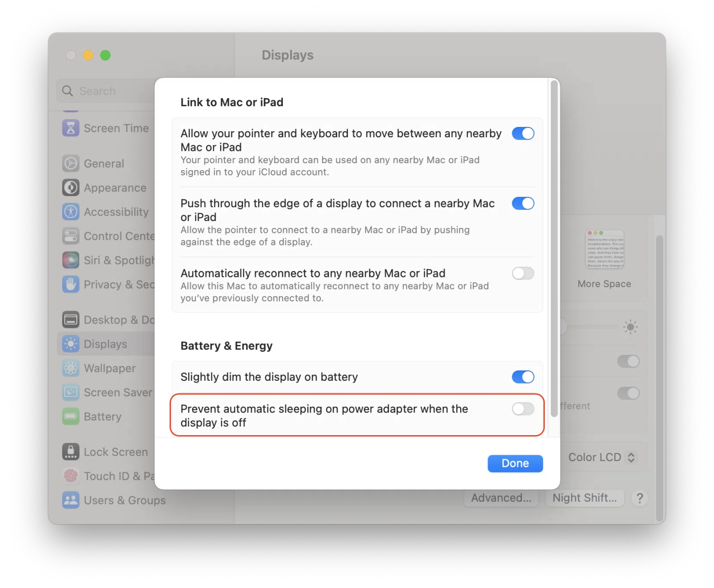Image resolution: width=714 pixels, height=588 pixels.
Task: Click the display brightness slider
Action: 589,326
